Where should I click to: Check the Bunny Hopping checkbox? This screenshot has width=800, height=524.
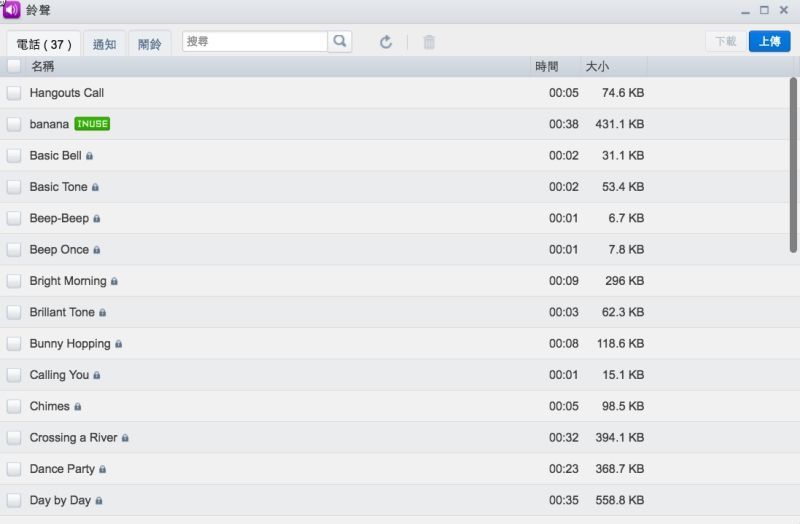click(14, 343)
